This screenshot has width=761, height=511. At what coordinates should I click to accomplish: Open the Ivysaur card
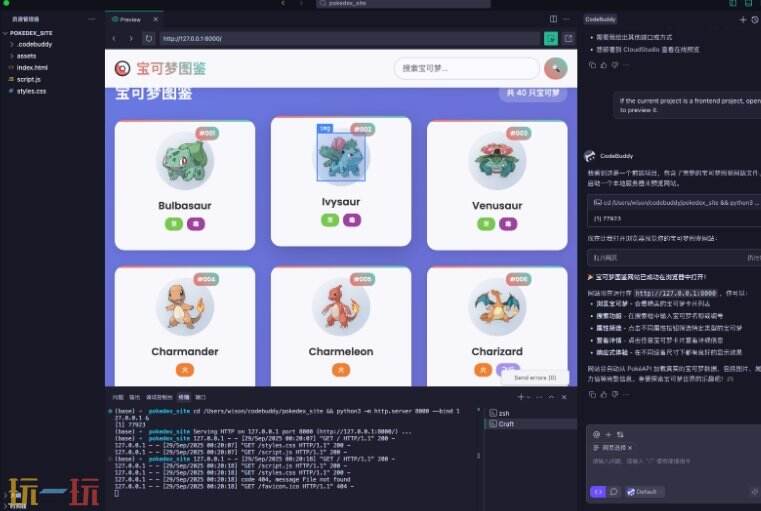[341, 181]
